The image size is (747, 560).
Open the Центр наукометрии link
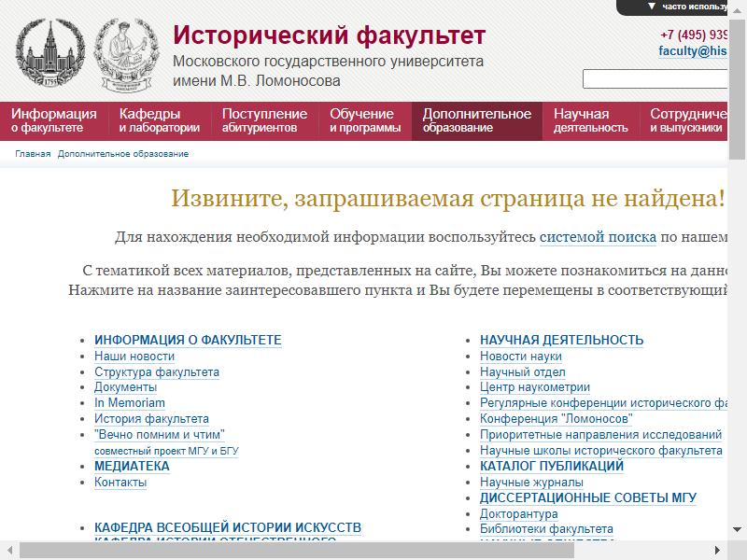click(535, 387)
